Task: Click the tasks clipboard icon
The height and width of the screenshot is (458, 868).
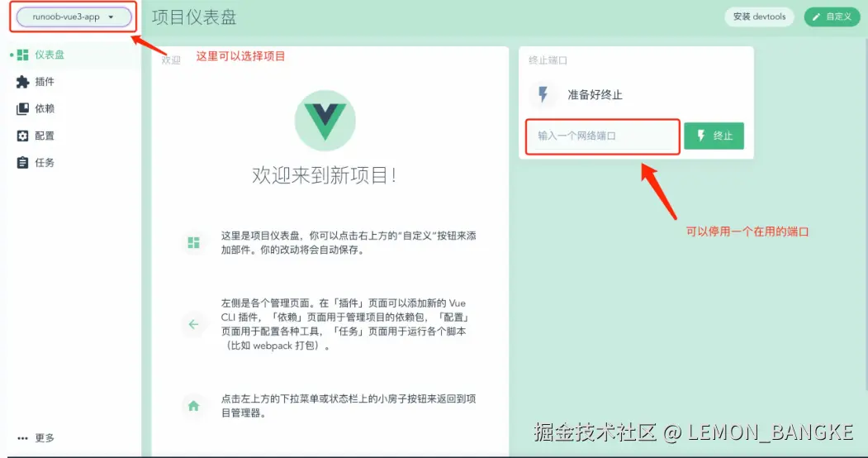Action: point(22,162)
